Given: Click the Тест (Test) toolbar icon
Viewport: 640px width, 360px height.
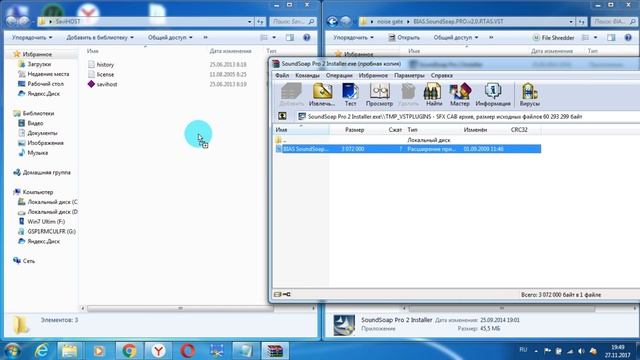Looking at the screenshot, I should pos(350,95).
